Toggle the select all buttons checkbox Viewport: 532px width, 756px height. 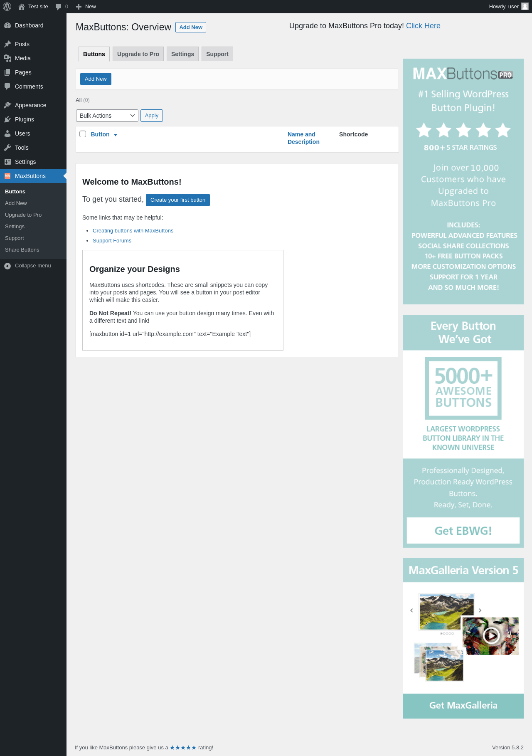coord(83,134)
